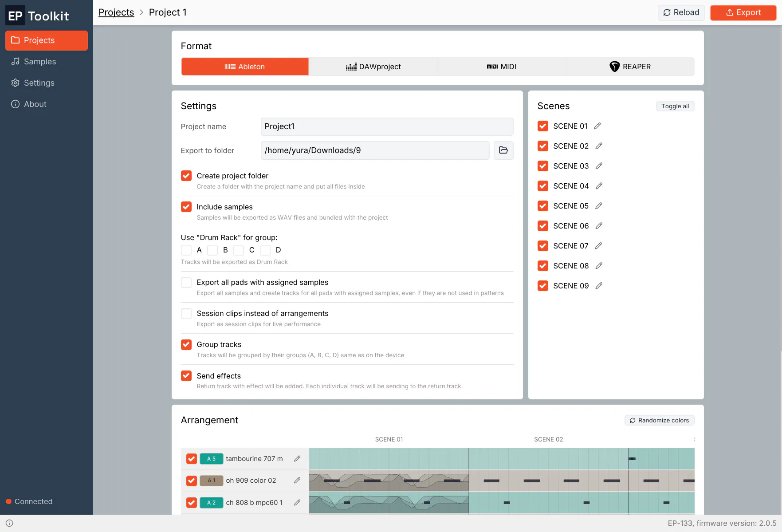Viewport: 782px width, 532px height.
Task: Open the Projects breadcrumb link
Action: [x=116, y=12]
